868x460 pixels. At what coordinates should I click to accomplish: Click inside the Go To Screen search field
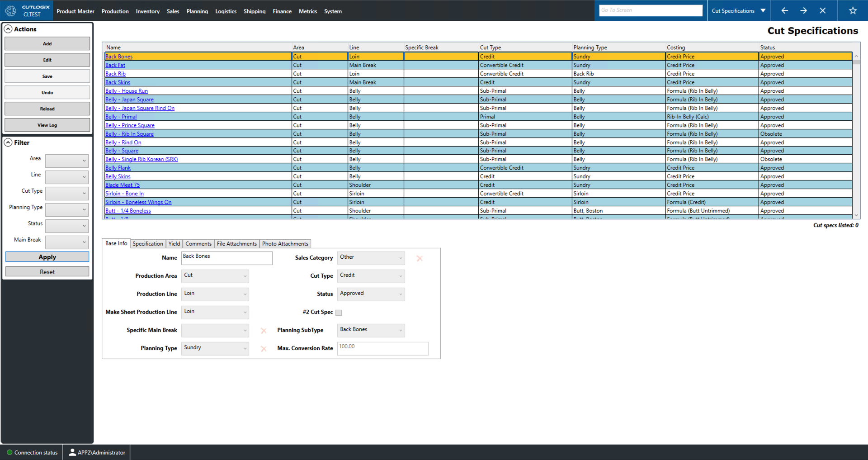tap(650, 10)
